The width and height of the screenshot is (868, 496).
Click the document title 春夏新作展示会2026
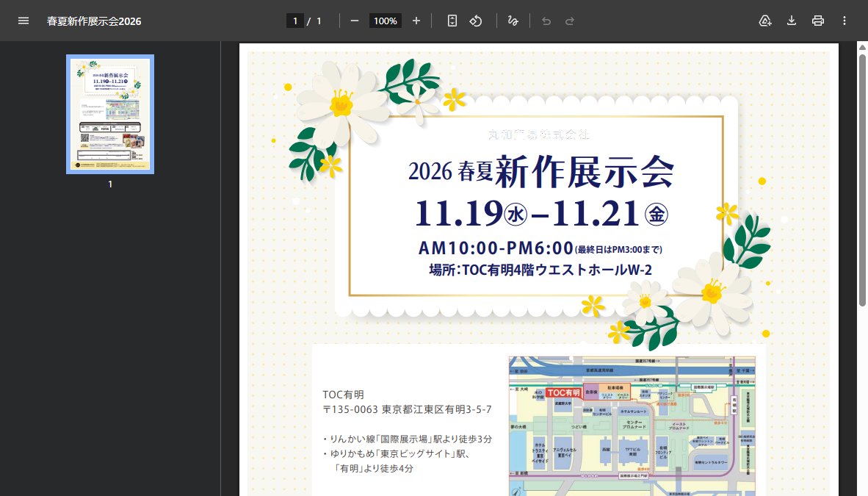click(94, 21)
